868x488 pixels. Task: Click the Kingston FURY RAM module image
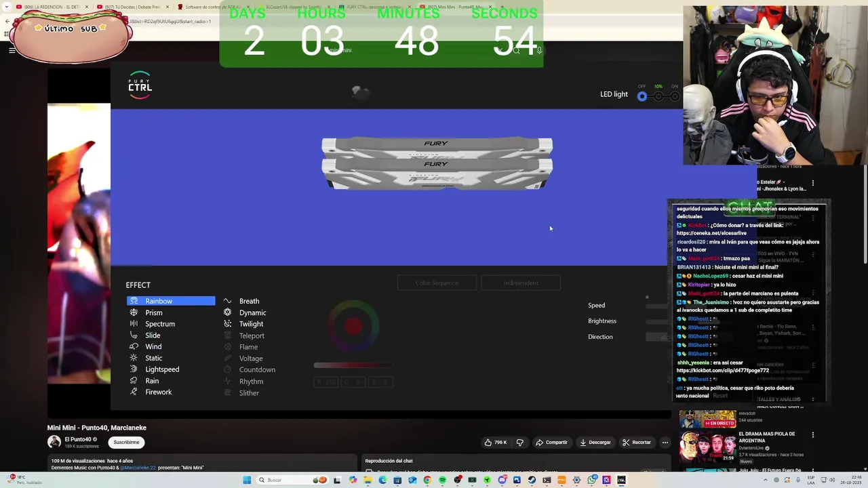tap(437, 163)
